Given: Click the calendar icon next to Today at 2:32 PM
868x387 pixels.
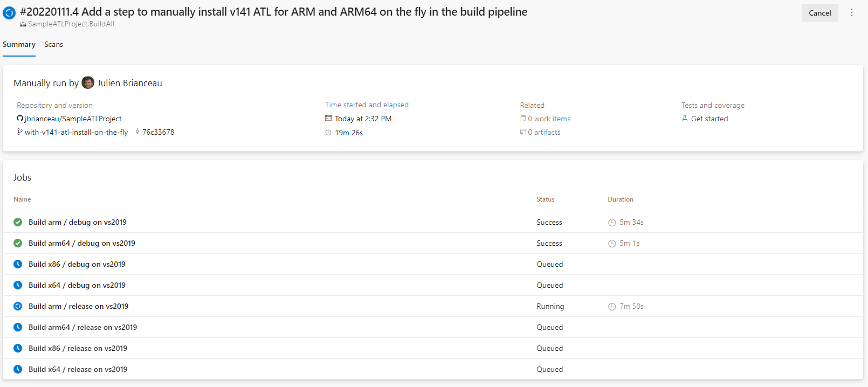Looking at the screenshot, I should click(x=328, y=119).
